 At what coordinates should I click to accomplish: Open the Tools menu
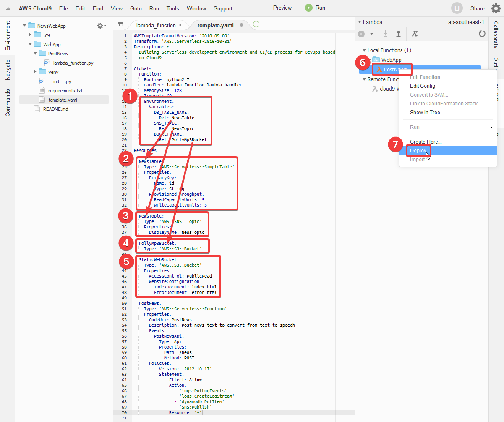(173, 8)
